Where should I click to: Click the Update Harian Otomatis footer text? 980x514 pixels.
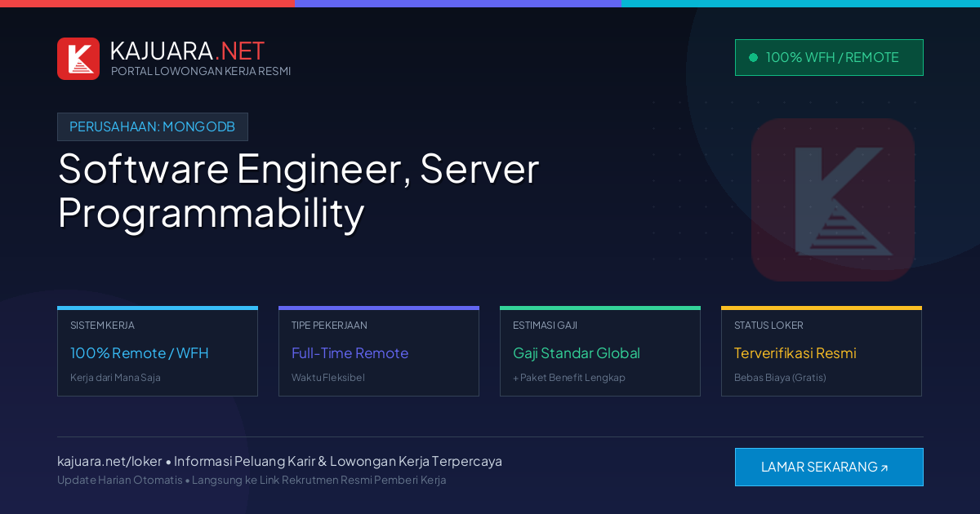[252, 480]
